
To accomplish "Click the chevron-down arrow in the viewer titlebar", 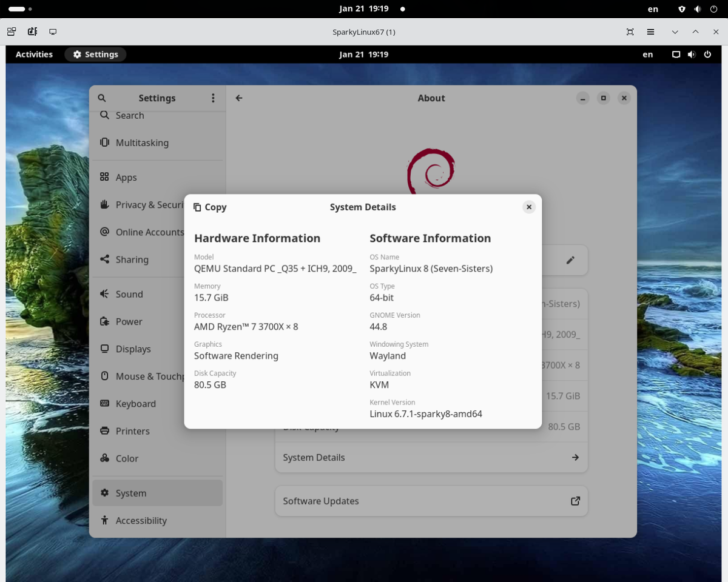I will tap(674, 32).
